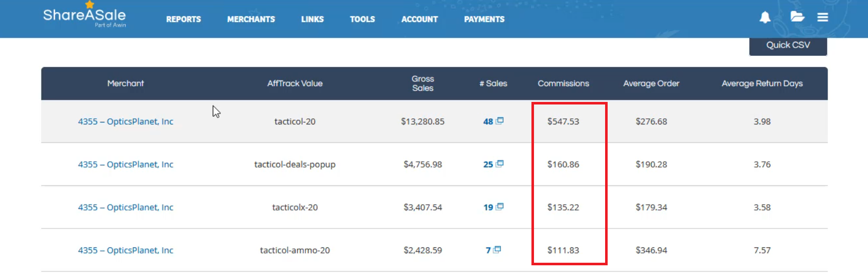Sort by Commissions column header
The width and height of the screenshot is (868, 274).
pyautogui.click(x=563, y=83)
